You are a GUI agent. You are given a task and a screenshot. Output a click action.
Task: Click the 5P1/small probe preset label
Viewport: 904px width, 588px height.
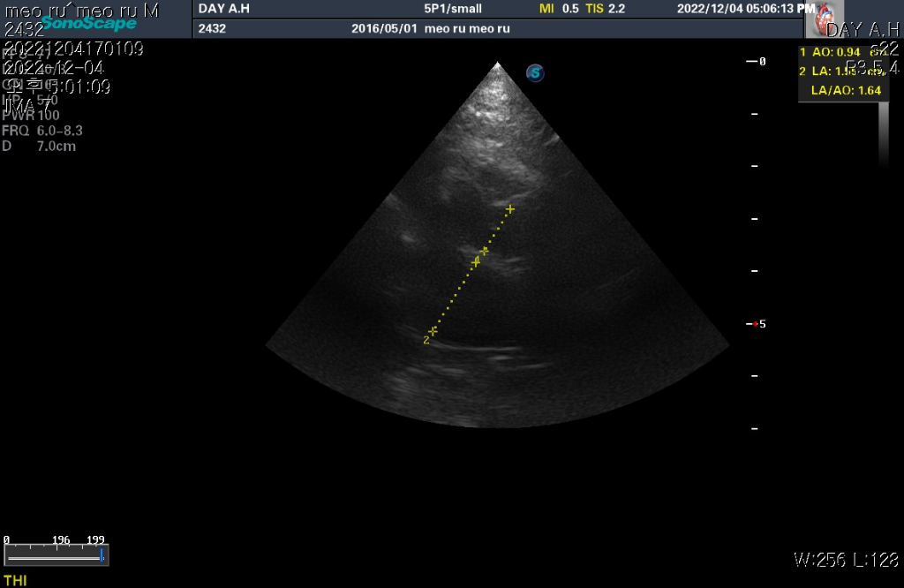(453, 9)
